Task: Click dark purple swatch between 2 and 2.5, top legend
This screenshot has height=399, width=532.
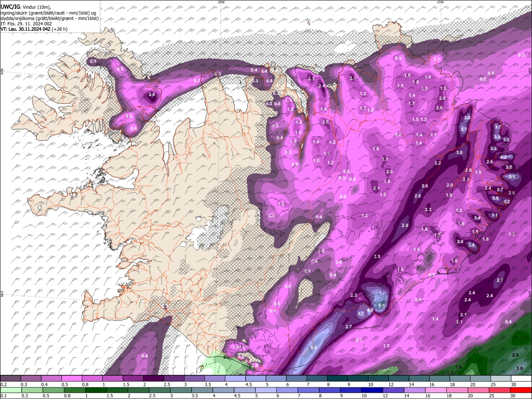Action: pos(153,379)
